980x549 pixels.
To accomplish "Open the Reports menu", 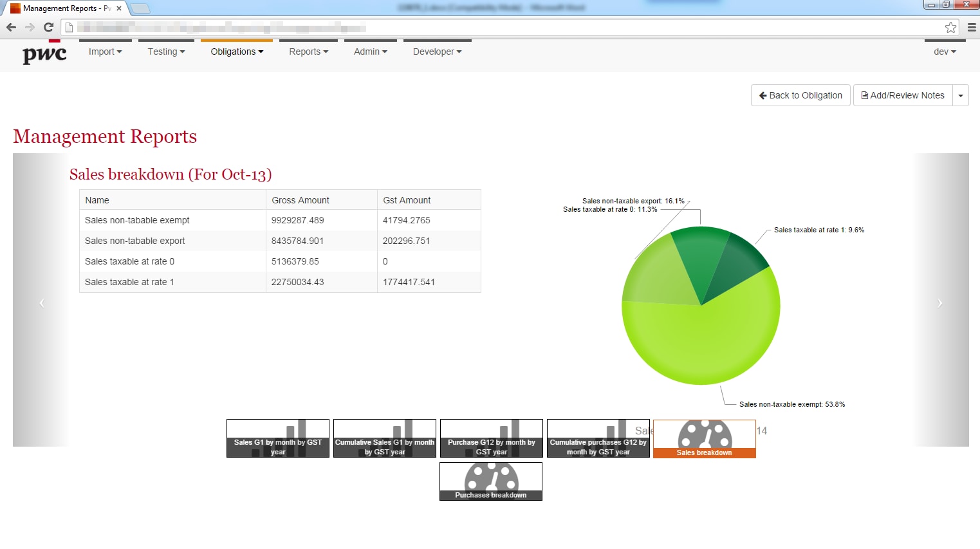I will click(308, 51).
